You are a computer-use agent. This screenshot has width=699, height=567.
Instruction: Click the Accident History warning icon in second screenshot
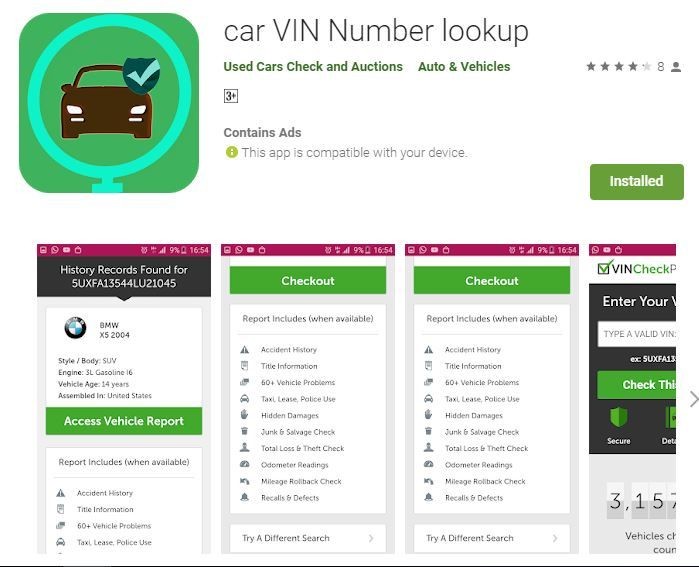(x=245, y=350)
